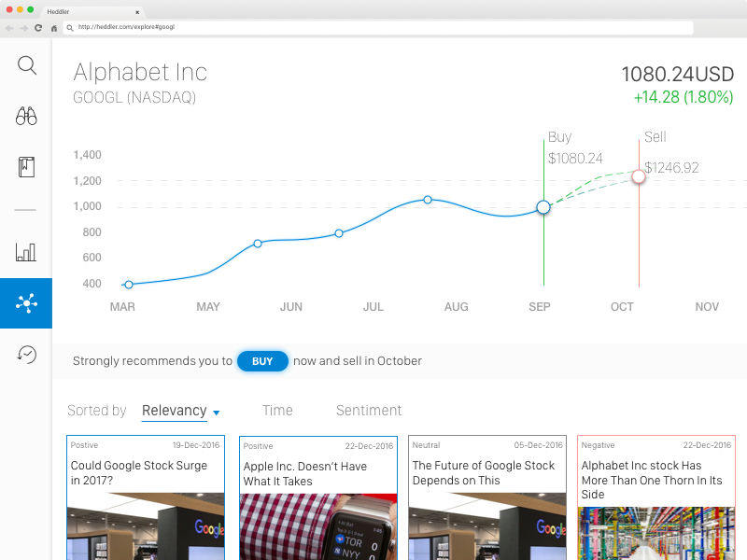Select the Heddler browser tab
The width and height of the screenshot is (747, 560).
point(92,11)
